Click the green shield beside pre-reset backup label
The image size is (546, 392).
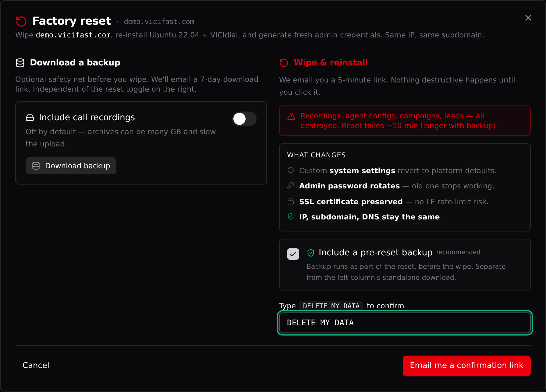(311, 253)
